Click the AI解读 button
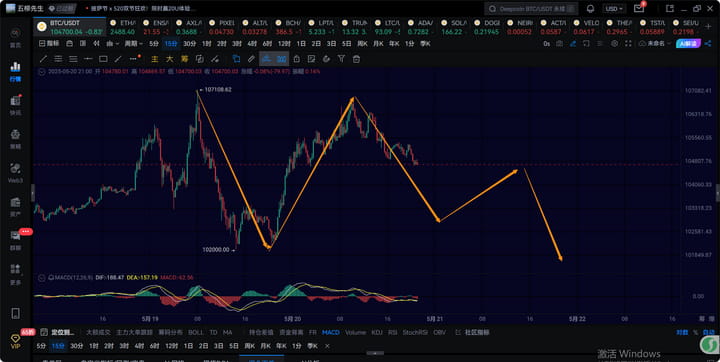This screenshot has width=720, height=362. (x=688, y=44)
